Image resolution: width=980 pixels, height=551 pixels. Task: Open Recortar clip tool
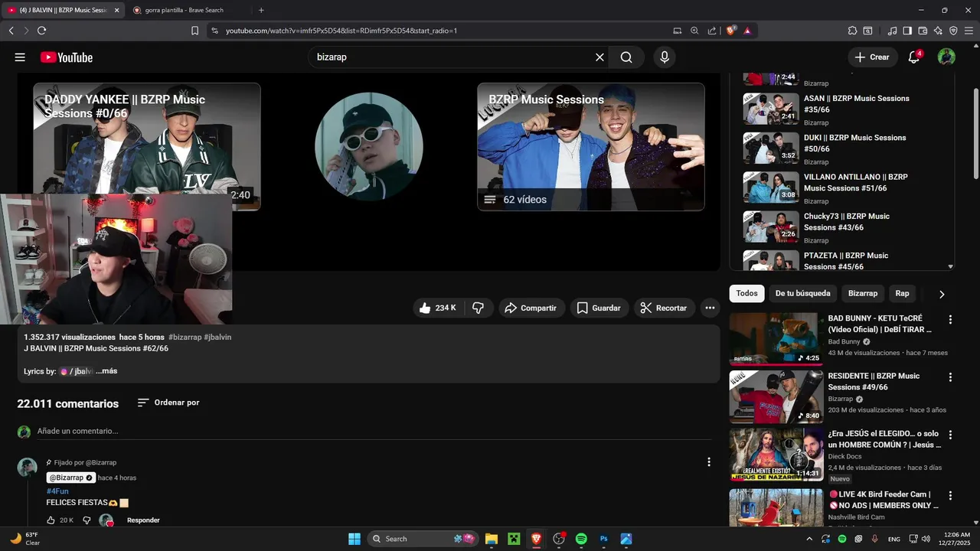(664, 308)
